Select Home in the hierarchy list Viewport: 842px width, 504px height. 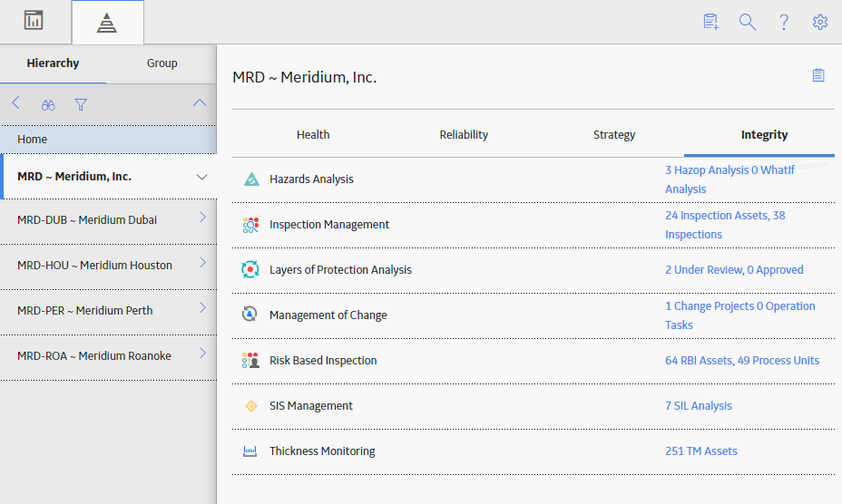pos(108,140)
